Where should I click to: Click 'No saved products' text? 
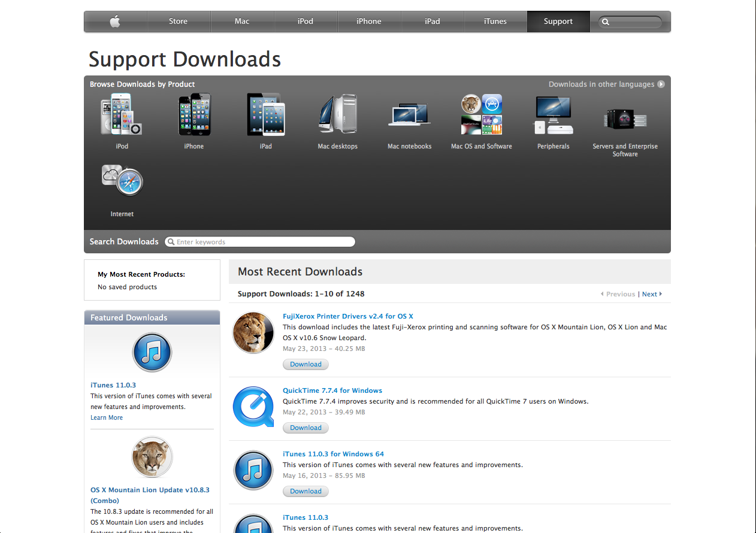coord(128,287)
